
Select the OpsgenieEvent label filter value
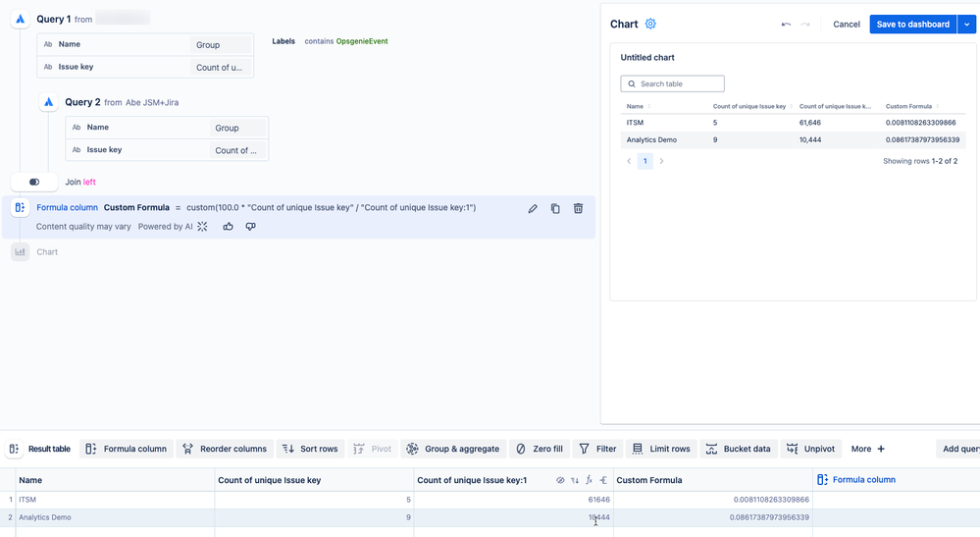(362, 41)
